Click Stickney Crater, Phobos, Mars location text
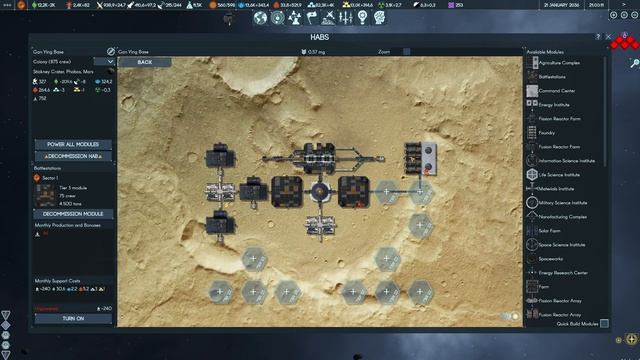 [63, 71]
